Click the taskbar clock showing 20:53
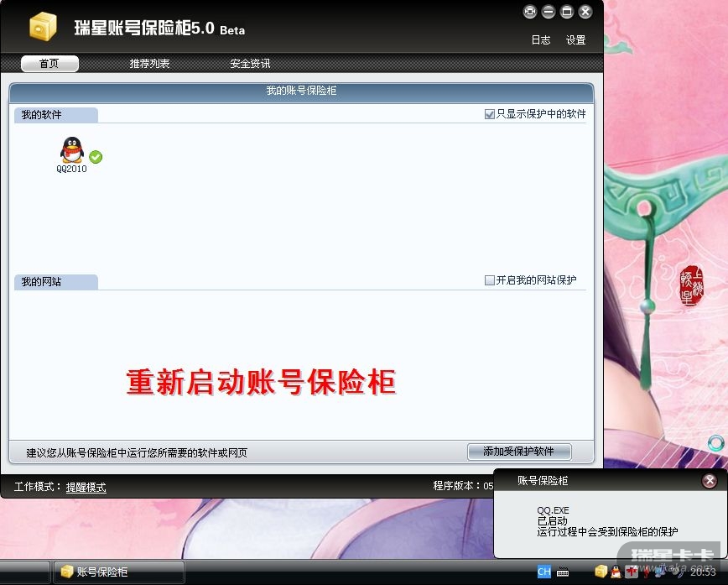 pyautogui.click(x=703, y=572)
